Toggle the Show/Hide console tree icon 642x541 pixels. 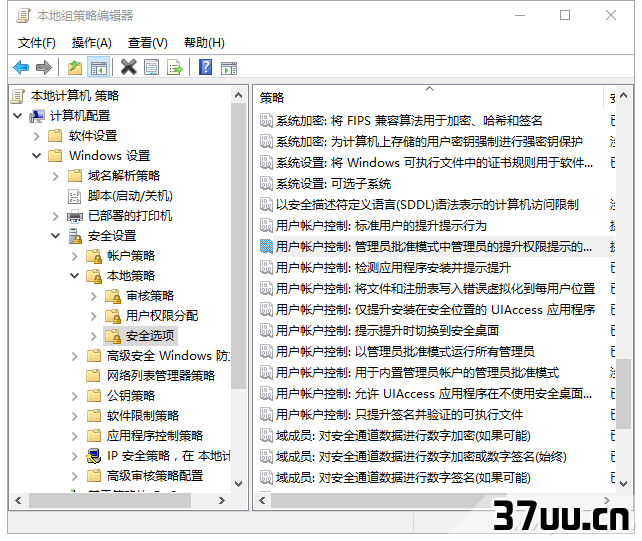point(99,68)
